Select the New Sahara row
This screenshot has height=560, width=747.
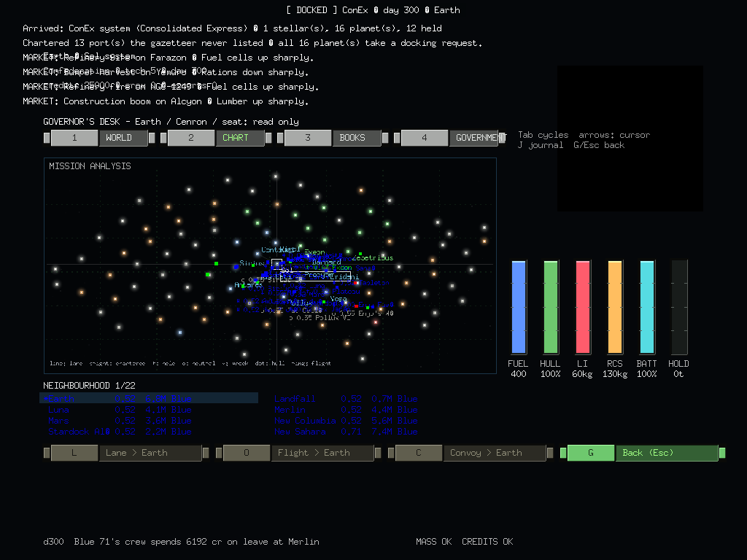(x=346, y=432)
